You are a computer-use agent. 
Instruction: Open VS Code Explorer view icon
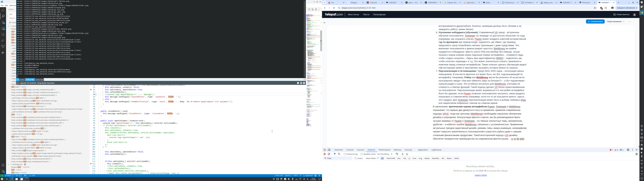3,10
